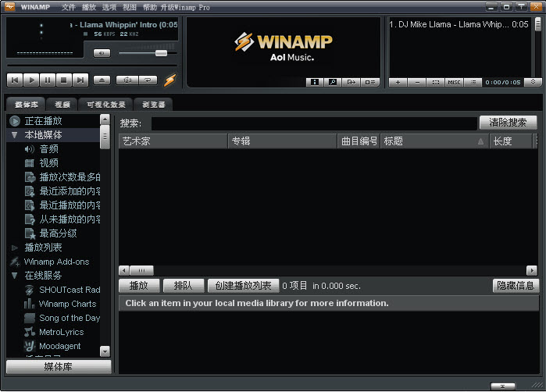The width and height of the screenshot is (546, 392).
Task: Open playlist selection options button
Action: 436,83
